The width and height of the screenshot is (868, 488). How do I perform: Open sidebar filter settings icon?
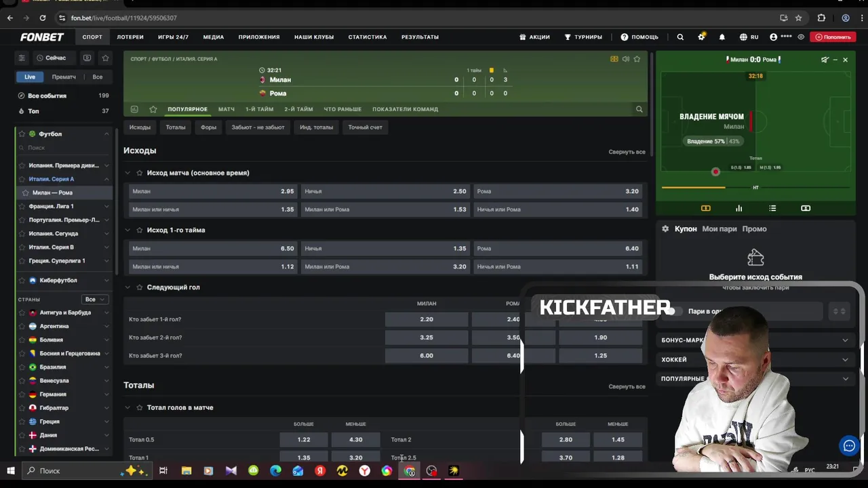tap(22, 58)
